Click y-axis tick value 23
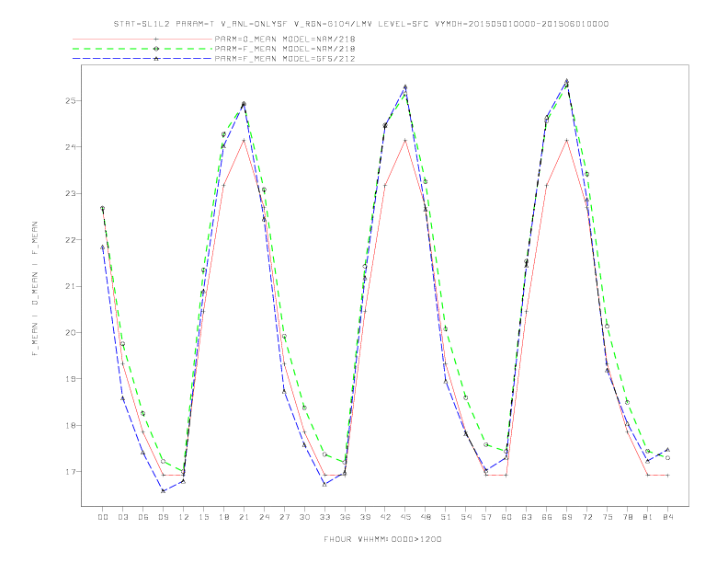Screen dimensions: 728x563 (71, 194)
